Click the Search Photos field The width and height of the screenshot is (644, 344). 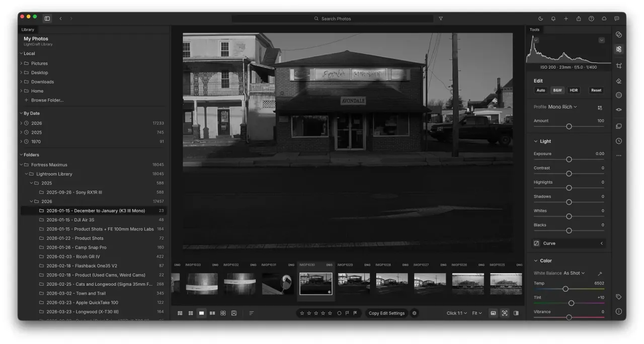[x=333, y=19]
